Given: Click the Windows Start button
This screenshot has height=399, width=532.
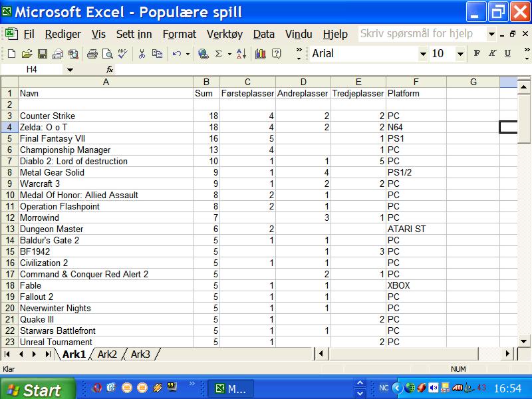Looking at the screenshot, I should click(37, 388).
